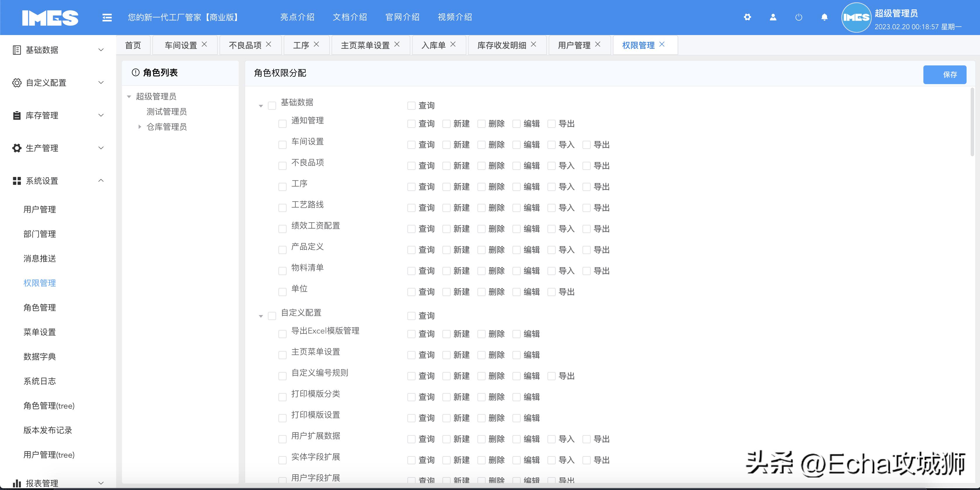This screenshot has height=490, width=980.
Task: Close the 入库单 tab
Action: (453, 45)
